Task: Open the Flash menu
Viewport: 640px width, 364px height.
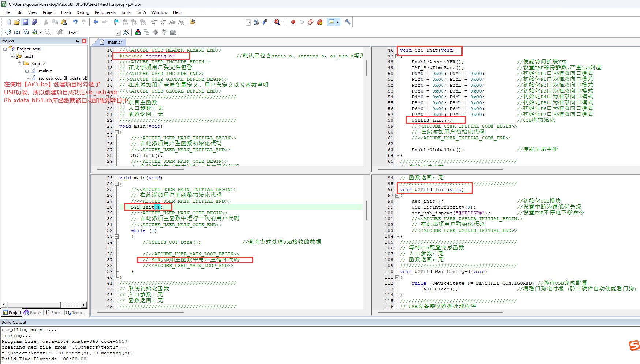Action: [x=66, y=12]
